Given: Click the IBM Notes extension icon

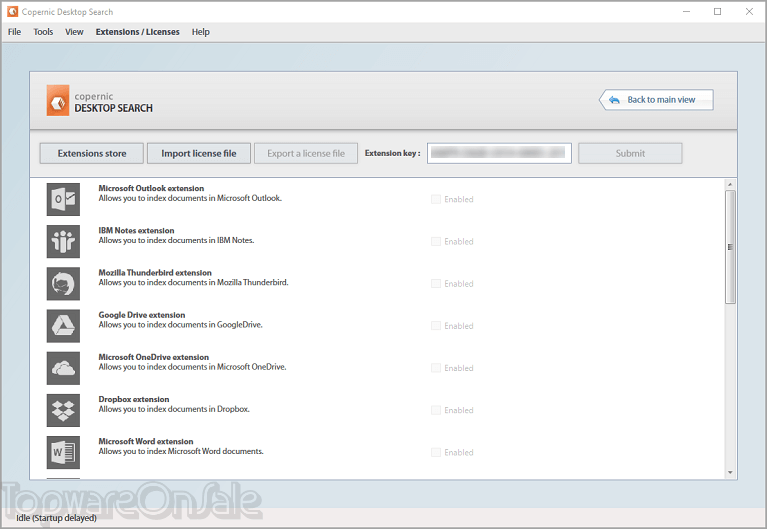Looking at the screenshot, I should (63, 241).
